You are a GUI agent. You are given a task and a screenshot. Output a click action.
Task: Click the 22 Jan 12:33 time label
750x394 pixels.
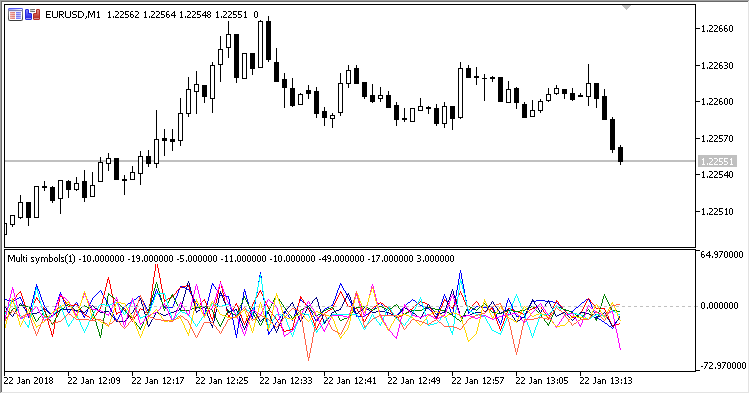click(286, 381)
